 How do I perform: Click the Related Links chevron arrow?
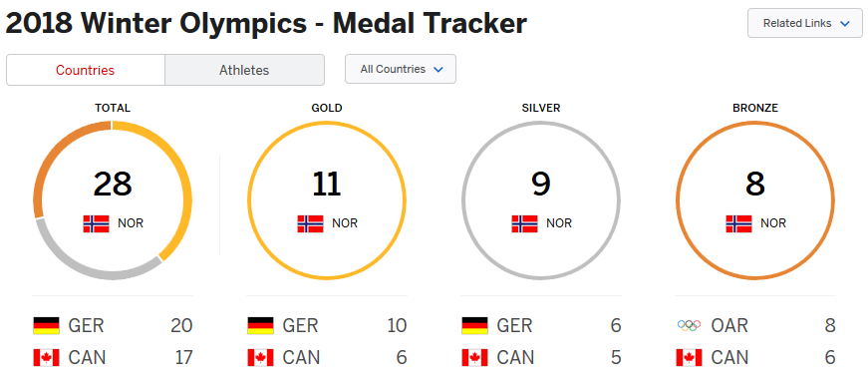(844, 23)
